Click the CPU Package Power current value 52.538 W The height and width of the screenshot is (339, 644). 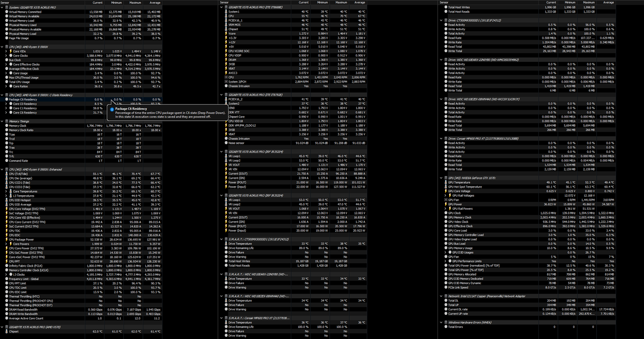pyautogui.click(x=96, y=239)
